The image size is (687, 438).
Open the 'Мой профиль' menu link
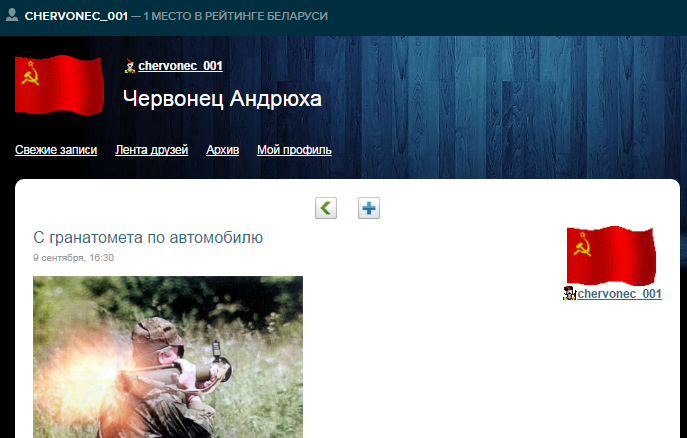click(294, 150)
